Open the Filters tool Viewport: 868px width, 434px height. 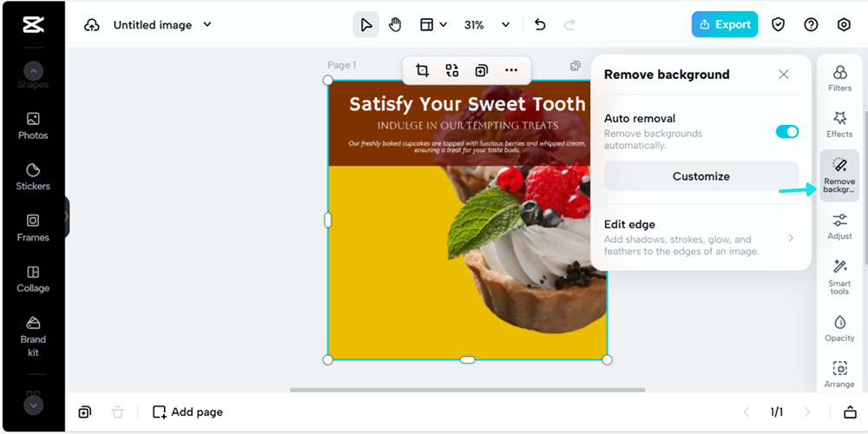pyautogui.click(x=839, y=78)
